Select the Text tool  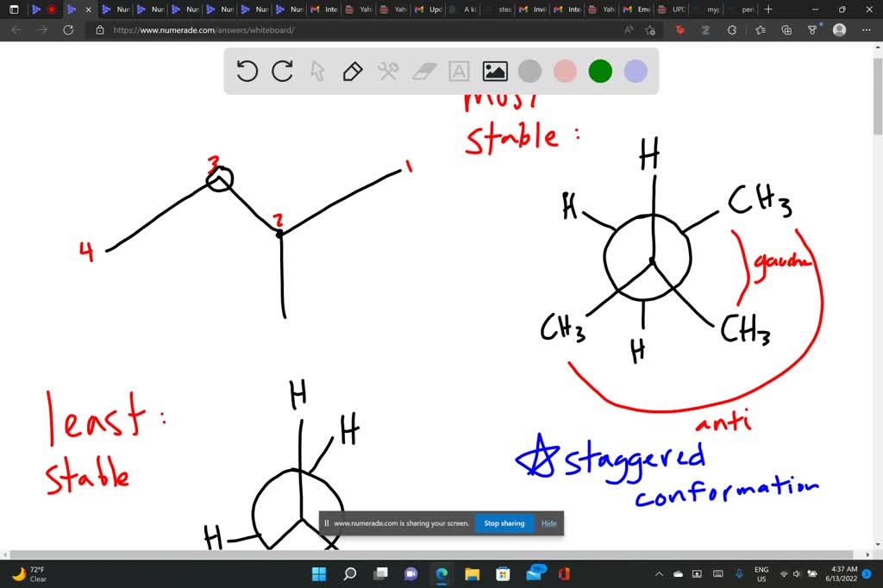pyautogui.click(x=459, y=72)
